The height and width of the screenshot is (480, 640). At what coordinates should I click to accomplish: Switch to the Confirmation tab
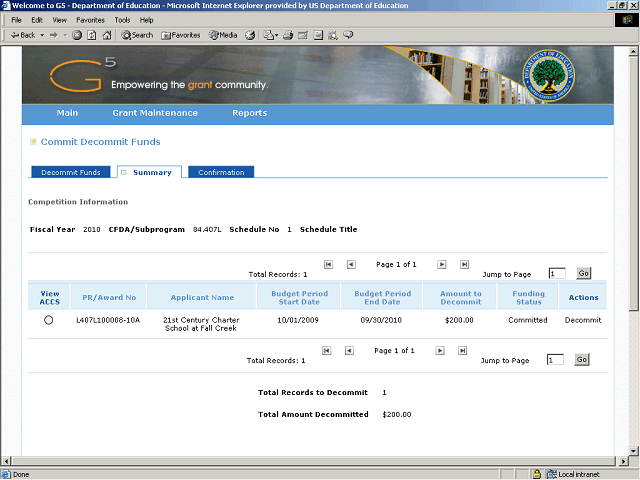click(221, 172)
